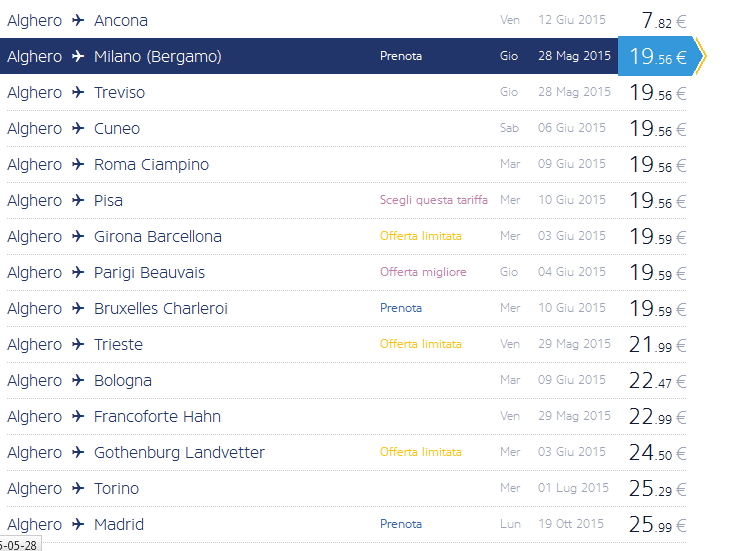Viewport: 733px width, 551px height.
Task: Click the airplane icon beside Pisa
Action: click(78, 201)
